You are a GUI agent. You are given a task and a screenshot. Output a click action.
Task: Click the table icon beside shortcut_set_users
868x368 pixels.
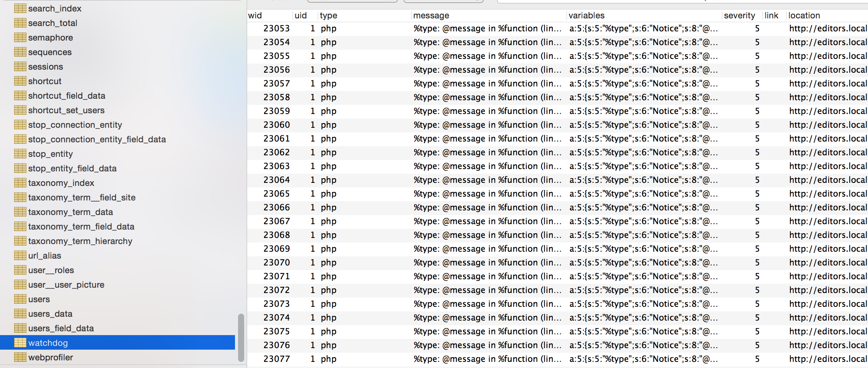click(20, 110)
